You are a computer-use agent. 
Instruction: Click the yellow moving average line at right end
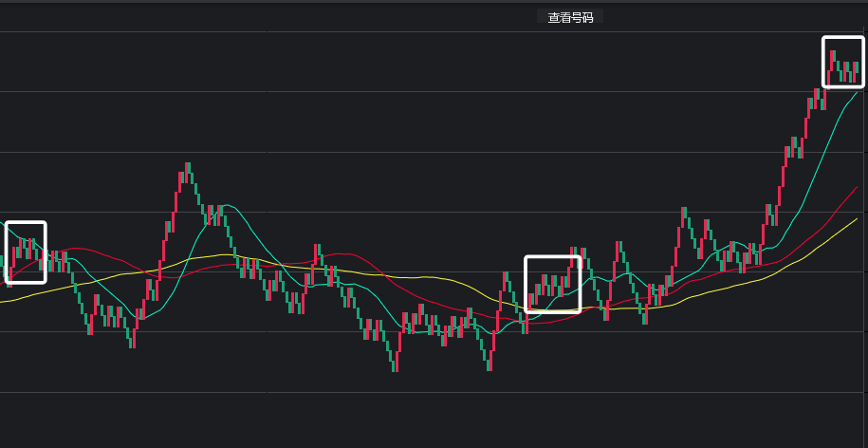tap(854, 220)
